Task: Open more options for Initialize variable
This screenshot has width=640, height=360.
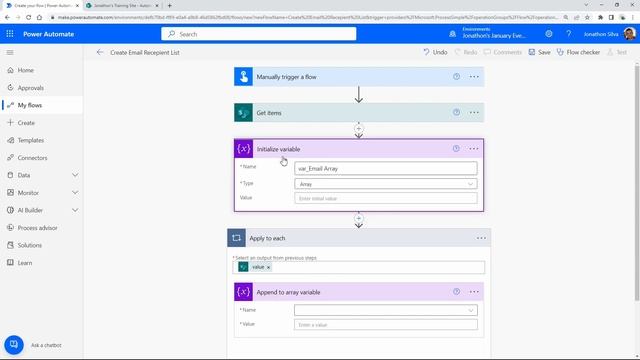Action: click(x=473, y=149)
